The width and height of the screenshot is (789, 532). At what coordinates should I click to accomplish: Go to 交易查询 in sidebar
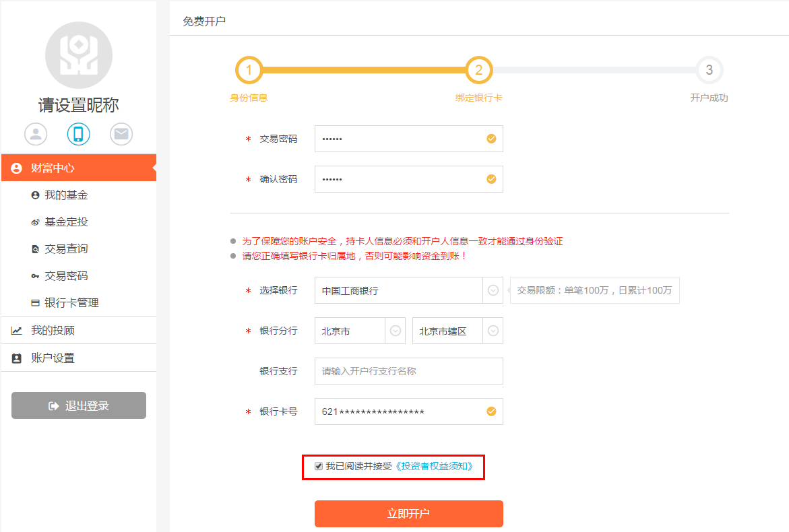pyautogui.click(x=66, y=249)
